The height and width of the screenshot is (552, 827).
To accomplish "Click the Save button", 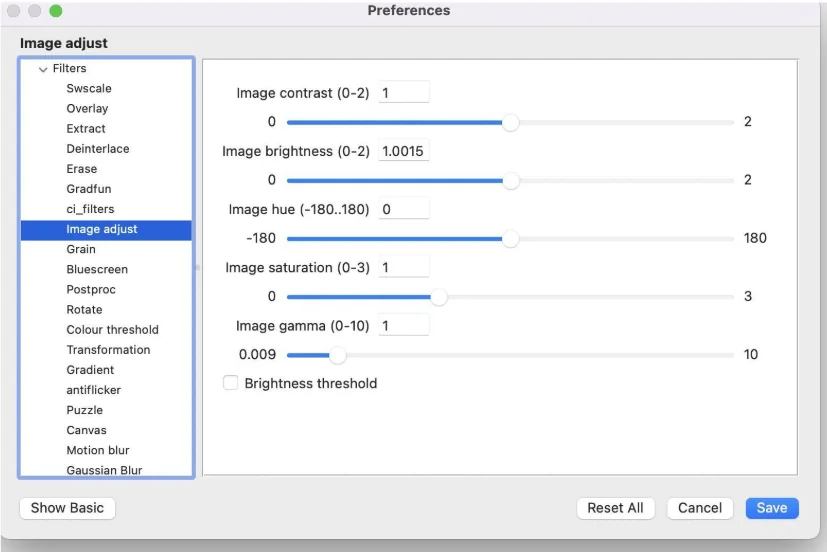I will coord(771,508).
